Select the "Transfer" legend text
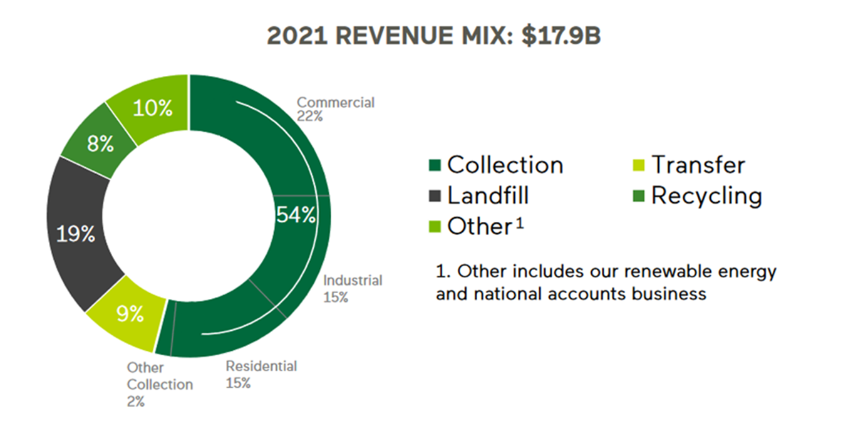 pyautogui.click(x=698, y=165)
